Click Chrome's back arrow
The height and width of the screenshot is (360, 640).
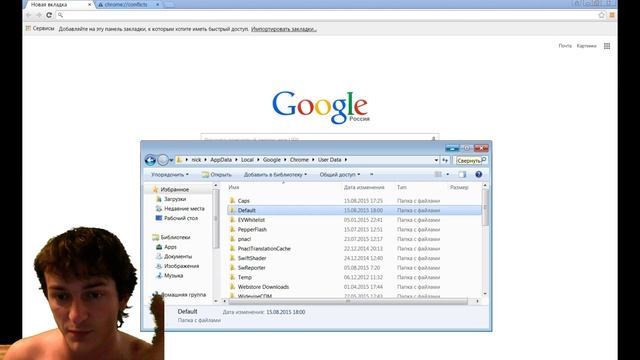[x=29, y=15]
